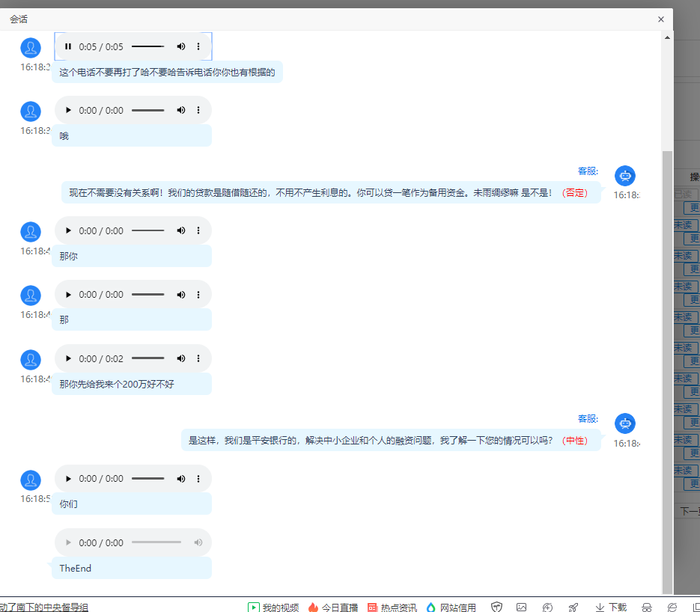The height and width of the screenshot is (612, 700).
Task: Open more options for the 0:05 audio
Action: point(198,46)
